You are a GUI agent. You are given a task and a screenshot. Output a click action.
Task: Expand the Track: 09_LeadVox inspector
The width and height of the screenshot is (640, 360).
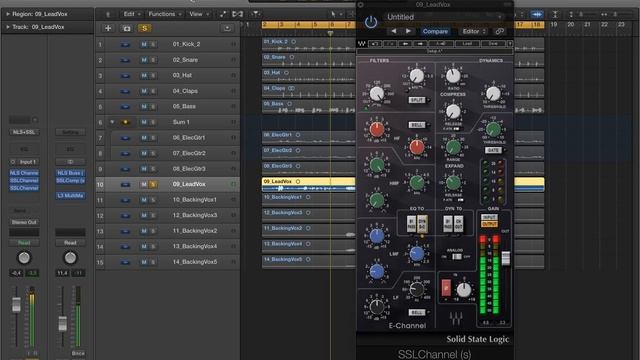[x=8, y=27]
